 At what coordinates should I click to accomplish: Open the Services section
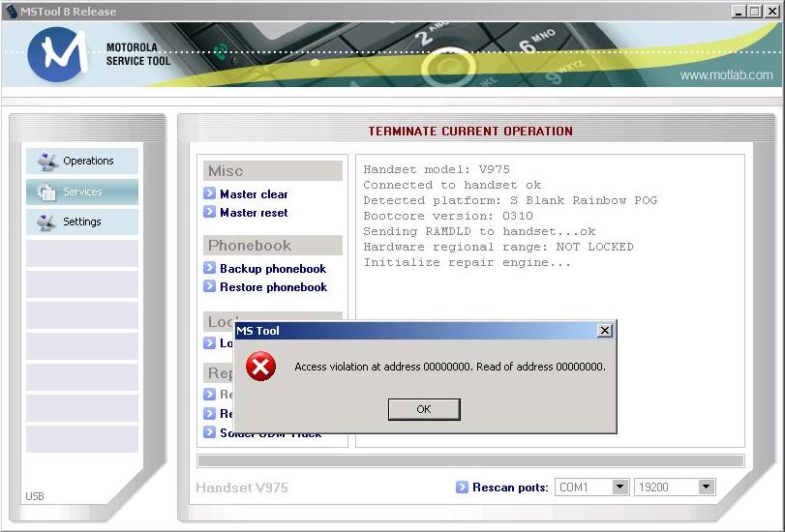pos(82,192)
